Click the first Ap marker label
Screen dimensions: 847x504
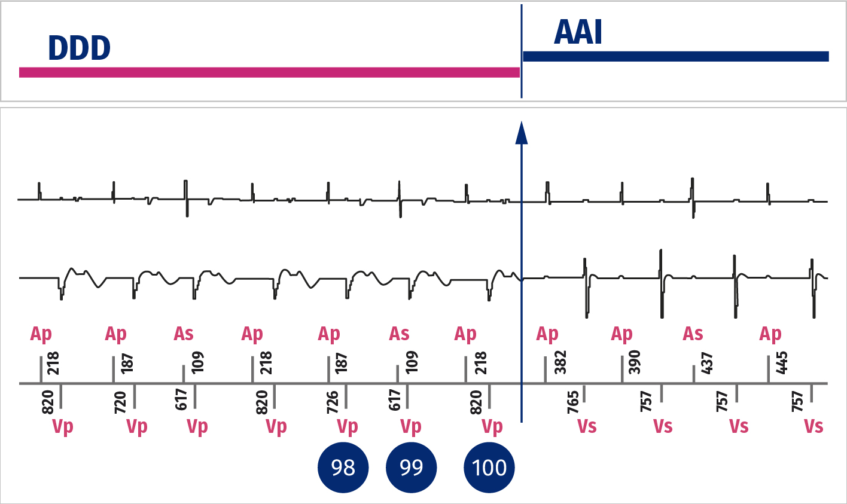pos(41,334)
